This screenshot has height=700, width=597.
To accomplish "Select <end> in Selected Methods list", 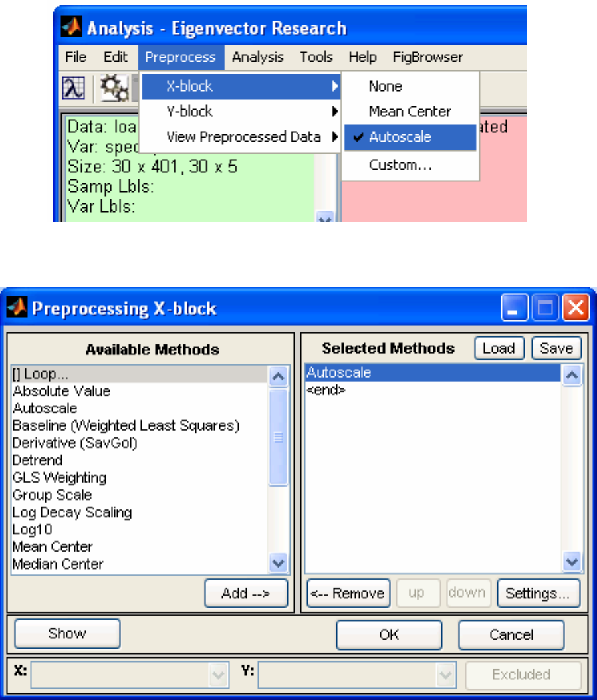I will [433, 390].
